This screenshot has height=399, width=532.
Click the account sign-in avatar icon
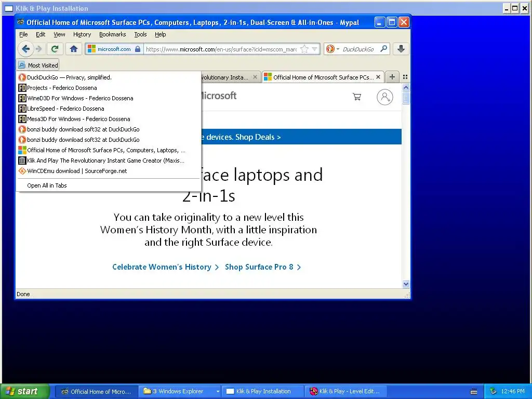[x=385, y=97]
